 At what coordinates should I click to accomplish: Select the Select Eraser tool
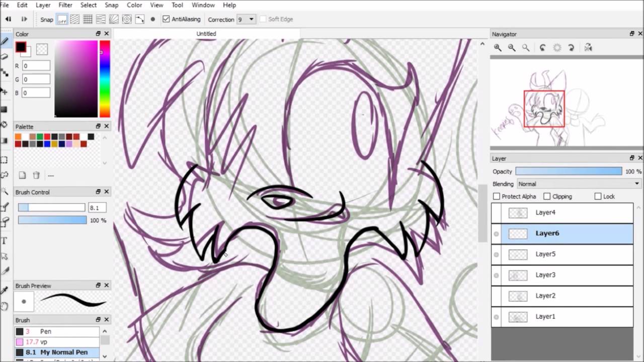(4, 221)
